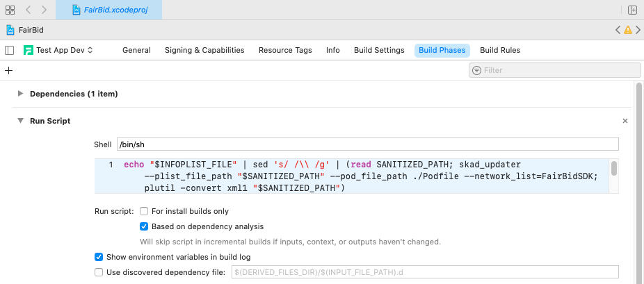Switch to Signing & Capabilities tab

pos(204,51)
